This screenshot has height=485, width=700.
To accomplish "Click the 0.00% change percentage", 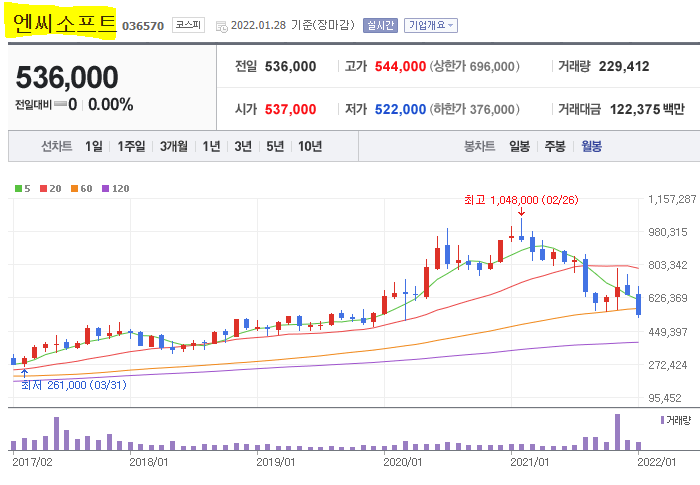I will click(x=111, y=105).
